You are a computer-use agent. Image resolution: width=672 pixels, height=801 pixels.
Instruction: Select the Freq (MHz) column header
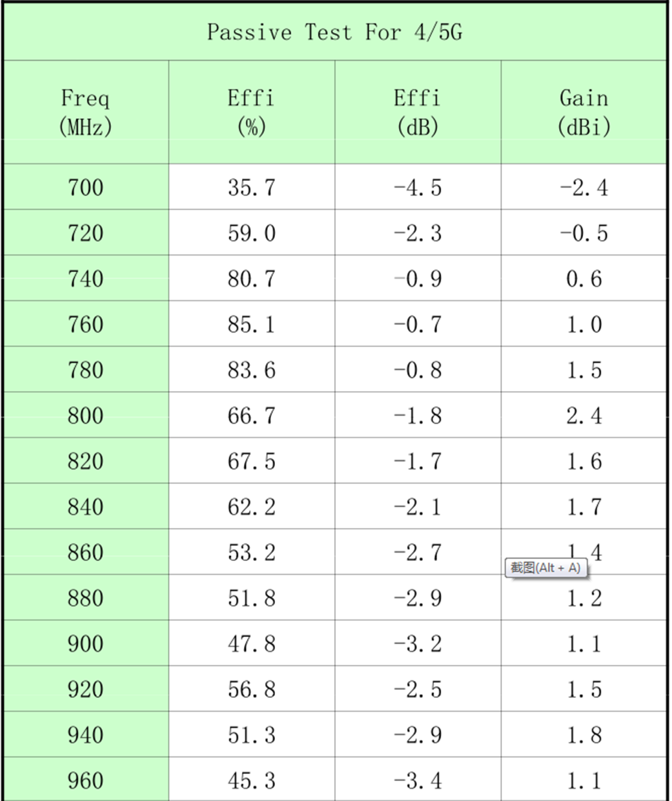[86, 112]
